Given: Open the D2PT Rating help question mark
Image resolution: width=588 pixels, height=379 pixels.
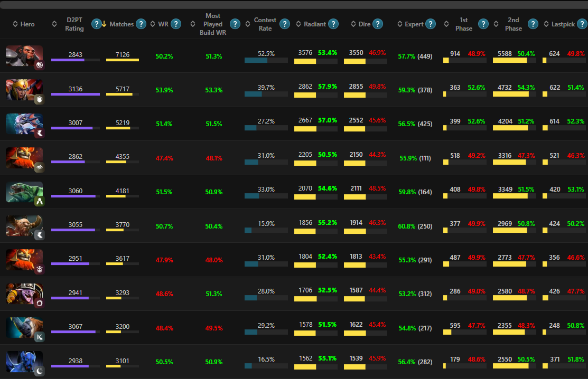Looking at the screenshot, I should pyautogui.click(x=96, y=24).
